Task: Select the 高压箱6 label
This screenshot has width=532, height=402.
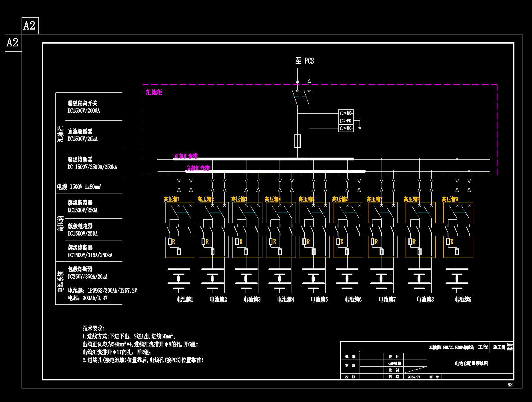Action: pos(340,199)
